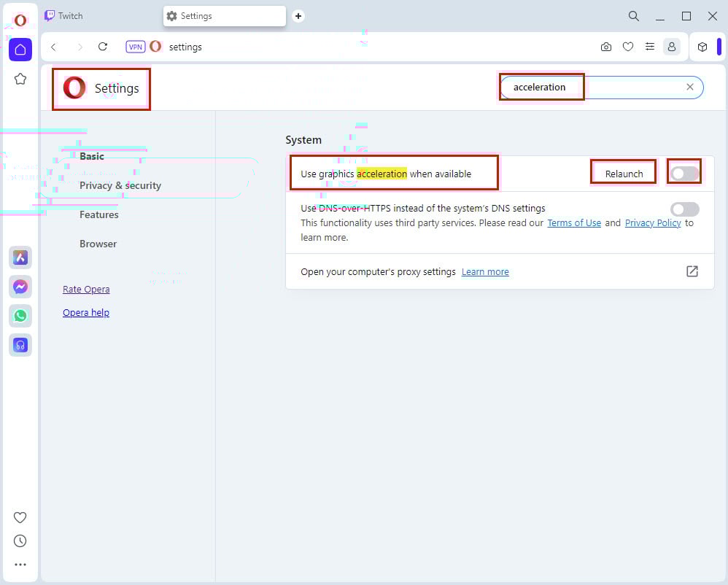Open the Privacy & security settings section

(x=120, y=185)
